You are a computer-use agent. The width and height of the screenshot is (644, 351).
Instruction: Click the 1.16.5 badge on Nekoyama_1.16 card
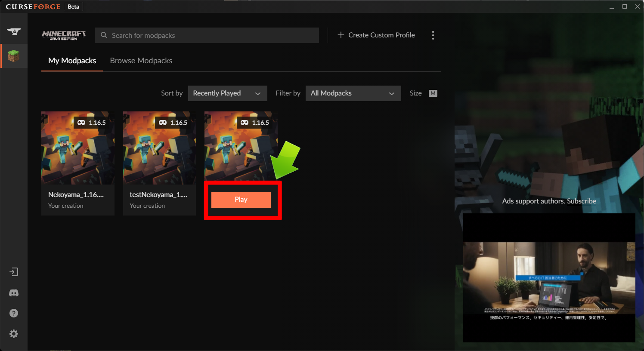coord(92,123)
